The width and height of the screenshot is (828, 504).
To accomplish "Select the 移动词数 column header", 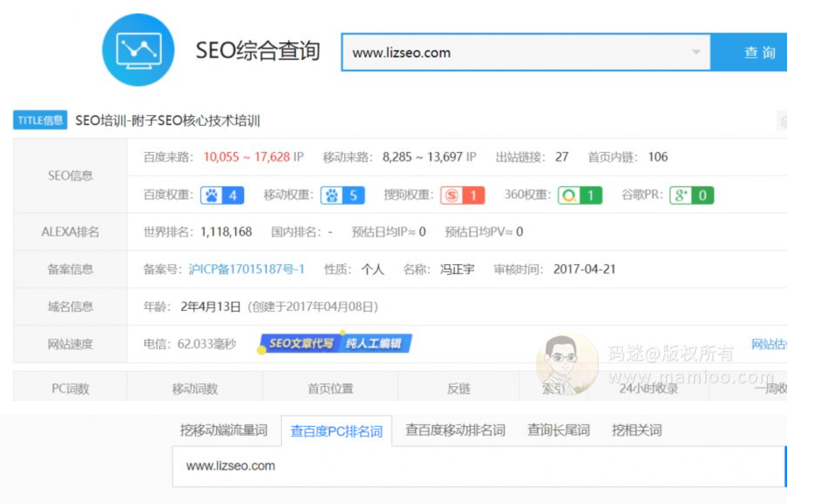I will point(195,388).
